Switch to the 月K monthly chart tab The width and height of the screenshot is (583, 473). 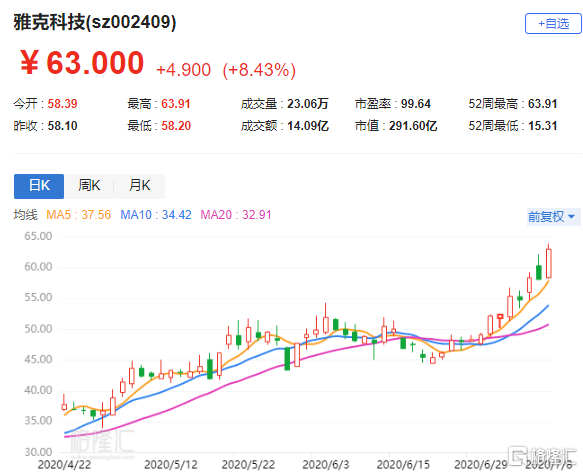pos(139,186)
